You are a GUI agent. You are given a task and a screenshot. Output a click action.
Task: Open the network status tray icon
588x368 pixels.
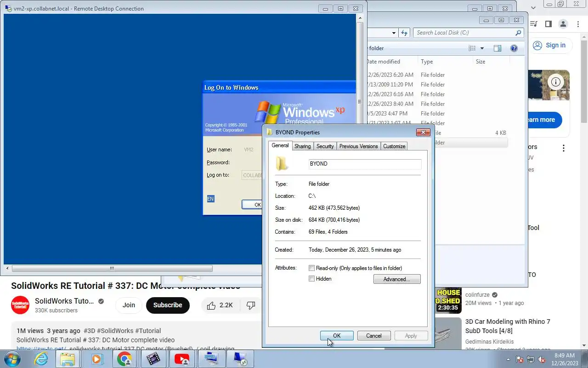click(x=531, y=359)
